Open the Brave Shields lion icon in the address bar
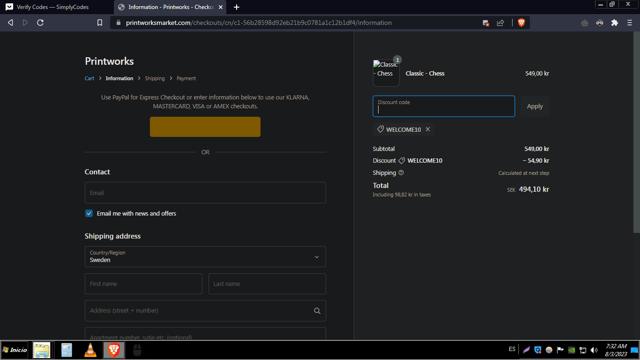The image size is (640, 360). click(521, 23)
